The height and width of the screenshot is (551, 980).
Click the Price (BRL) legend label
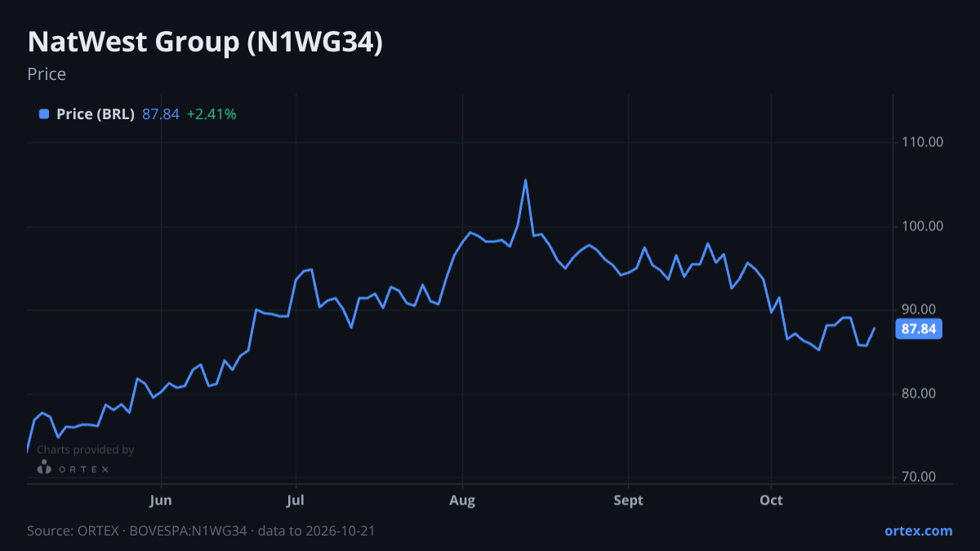point(96,114)
